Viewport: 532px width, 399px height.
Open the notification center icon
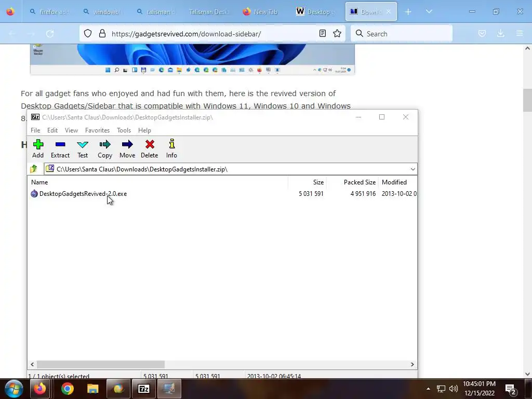tap(511, 389)
